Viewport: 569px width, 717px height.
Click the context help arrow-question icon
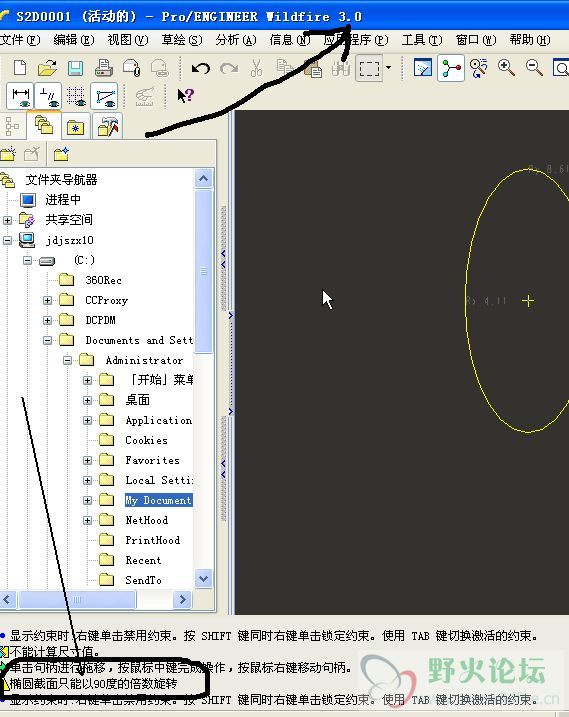point(185,95)
